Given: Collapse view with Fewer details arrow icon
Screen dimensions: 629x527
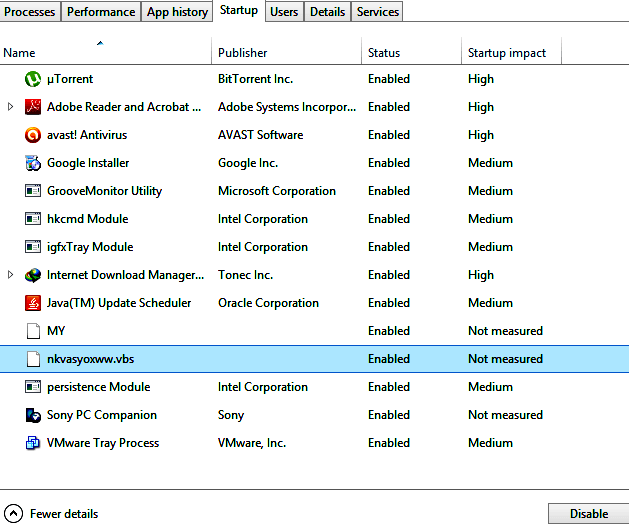Looking at the screenshot, I should tap(13, 514).
